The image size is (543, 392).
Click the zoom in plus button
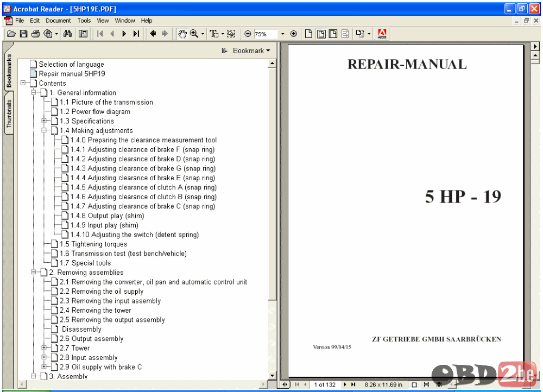point(294,34)
